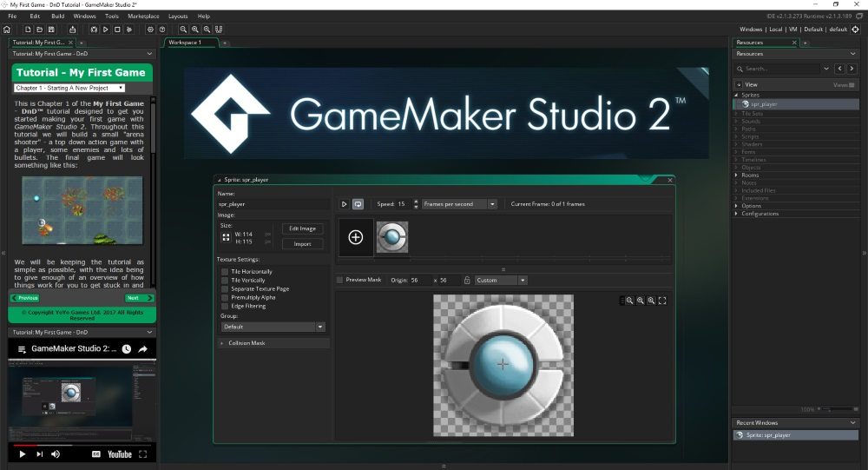868x470 pixels.
Task: Save the project using toolbar icon
Action: point(51,30)
